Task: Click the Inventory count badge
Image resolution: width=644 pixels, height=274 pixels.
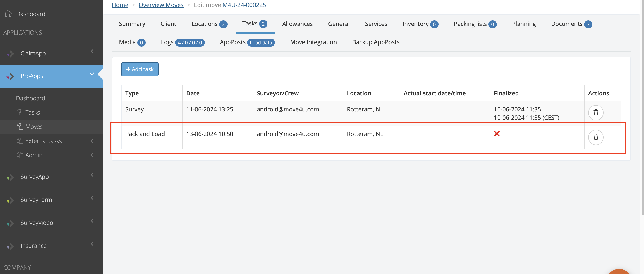Action: coord(434,24)
